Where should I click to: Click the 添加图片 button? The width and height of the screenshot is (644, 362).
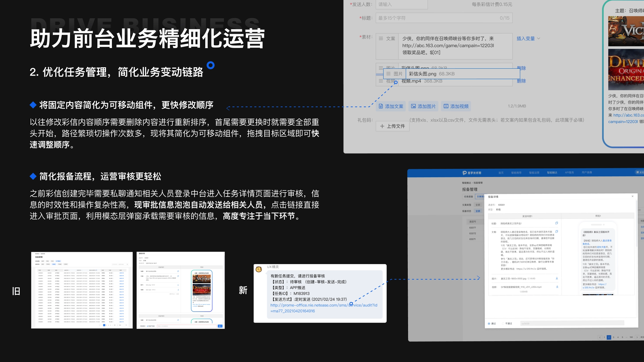pos(423,106)
